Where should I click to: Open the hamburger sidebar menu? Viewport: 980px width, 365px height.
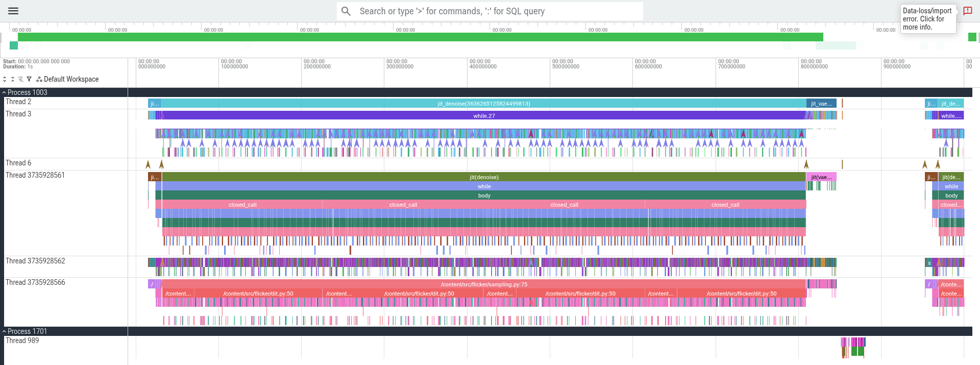point(13,11)
